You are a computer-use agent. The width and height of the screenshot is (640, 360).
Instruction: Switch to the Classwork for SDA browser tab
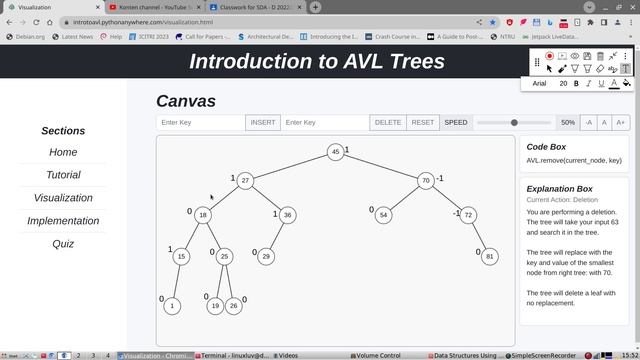(x=255, y=7)
